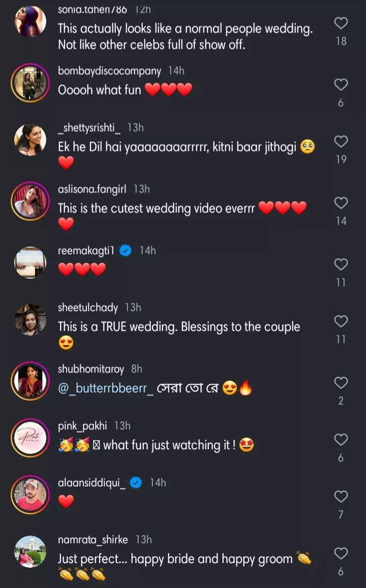Open bombaydiscocompany's profile from username

click(x=109, y=71)
